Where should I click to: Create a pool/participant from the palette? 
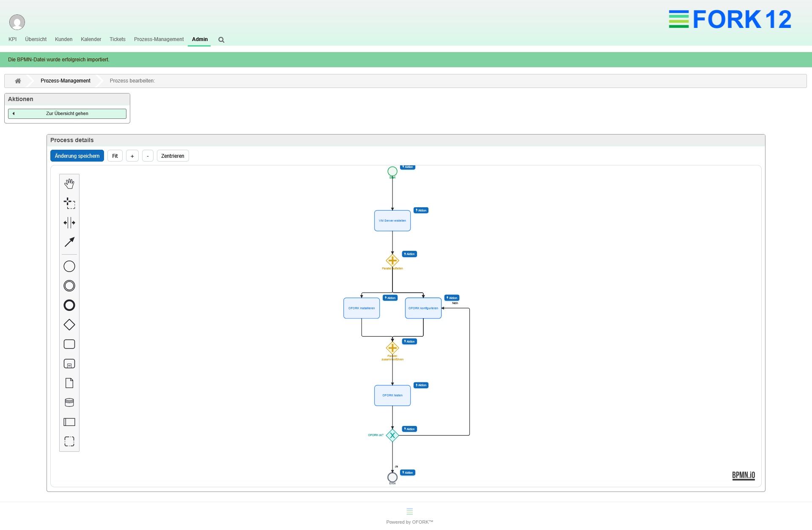point(69,422)
